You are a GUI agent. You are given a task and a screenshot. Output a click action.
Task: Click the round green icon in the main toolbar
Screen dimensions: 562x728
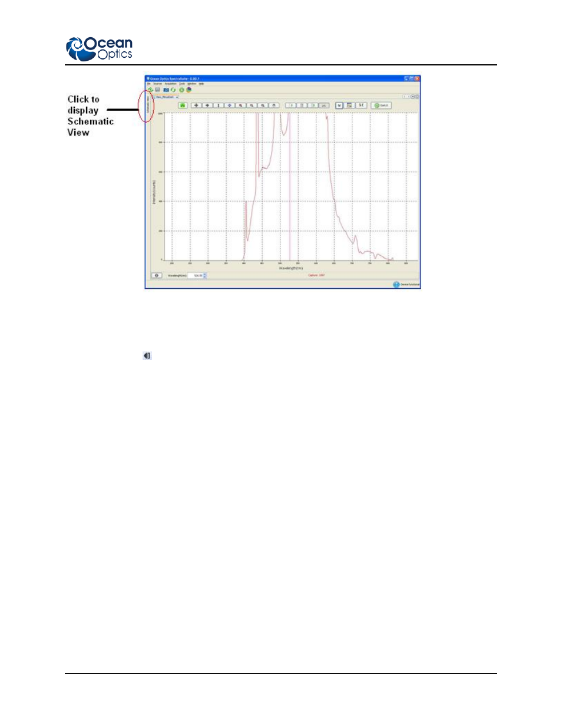coord(181,90)
